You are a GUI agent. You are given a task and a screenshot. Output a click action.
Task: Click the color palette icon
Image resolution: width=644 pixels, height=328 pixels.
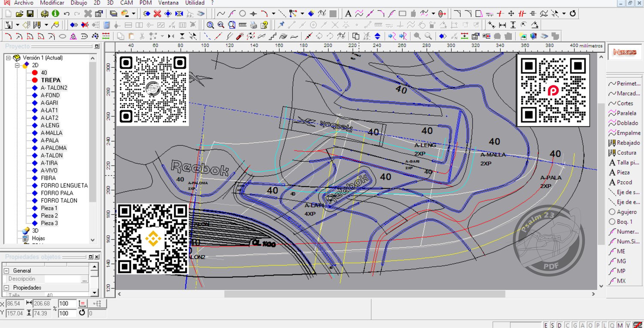125,14
